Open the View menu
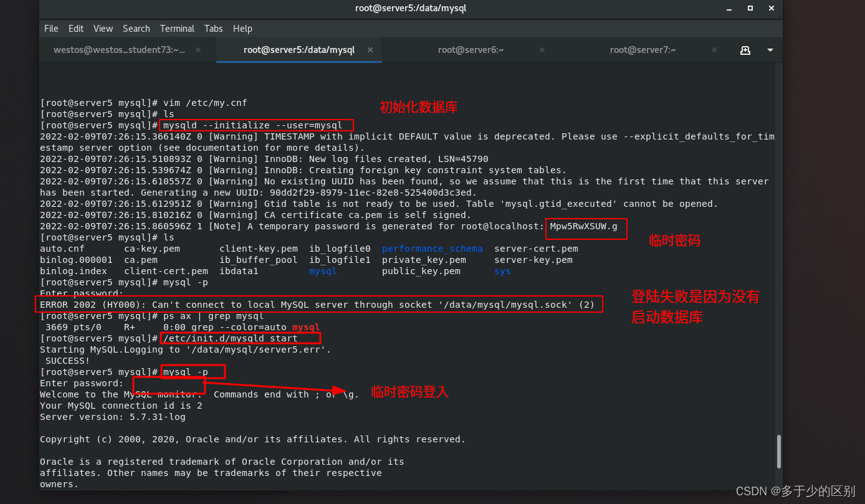The image size is (865, 504). [x=103, y=29]
